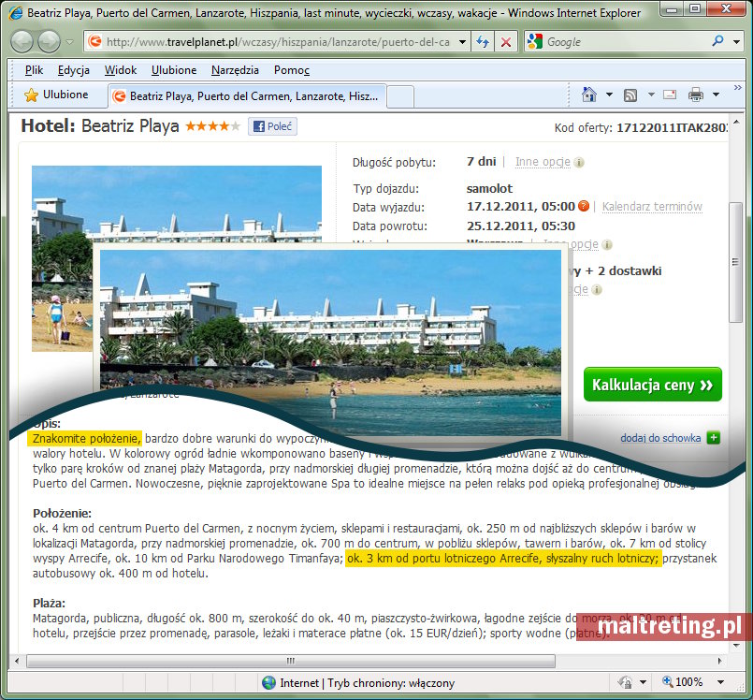The image size is (753, 700).
Task: Open the Ulubione menu in menu bar
Action: [174, 70]
